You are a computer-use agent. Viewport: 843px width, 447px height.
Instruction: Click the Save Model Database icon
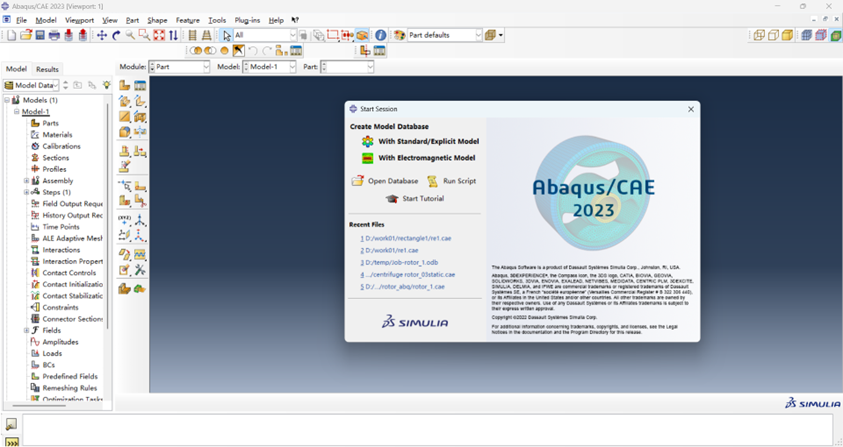coord(40,35)
